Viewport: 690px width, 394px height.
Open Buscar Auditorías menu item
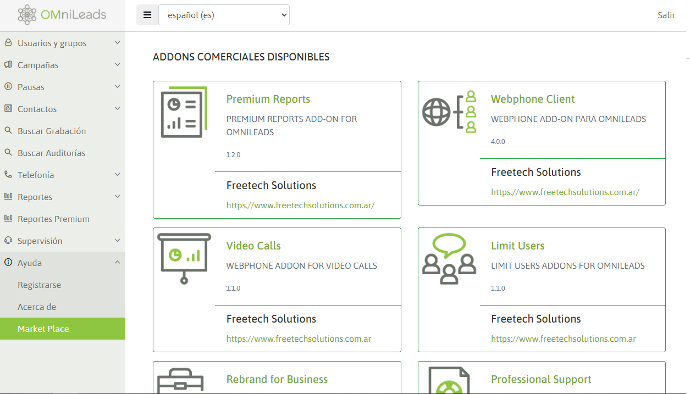[x=62, y=153]
